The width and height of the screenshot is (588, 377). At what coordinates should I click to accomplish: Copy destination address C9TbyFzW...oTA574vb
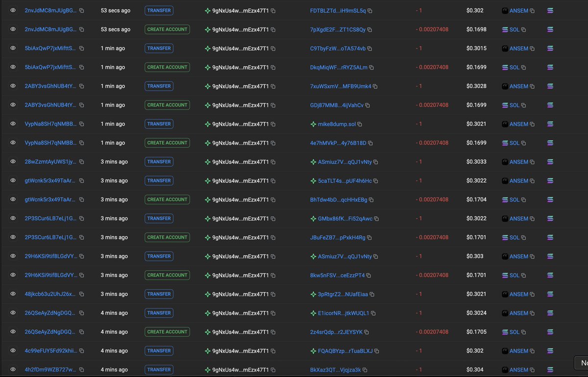(369, 49)
